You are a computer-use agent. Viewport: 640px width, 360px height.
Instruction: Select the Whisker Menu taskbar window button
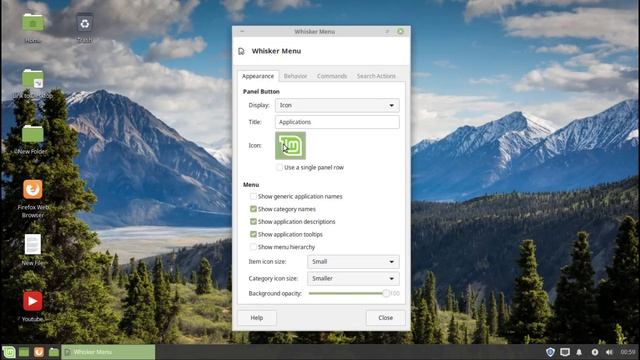[x=108, y=352]
